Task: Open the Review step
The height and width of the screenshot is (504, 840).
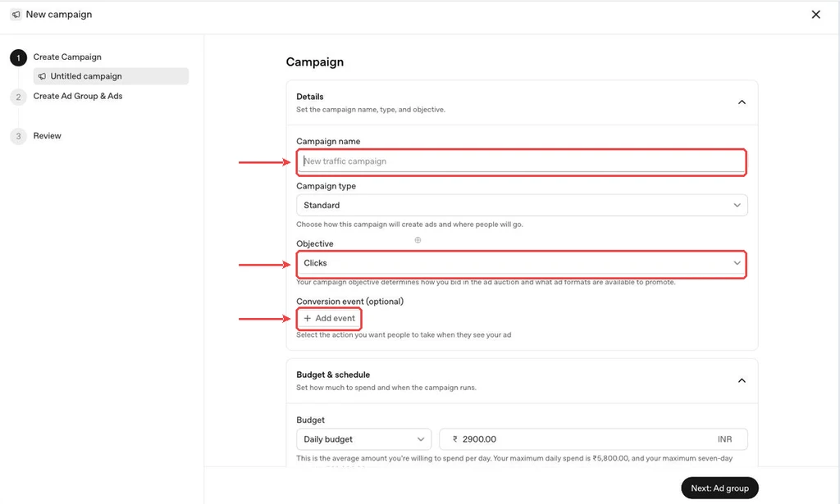Action: [x=47, y=136]
